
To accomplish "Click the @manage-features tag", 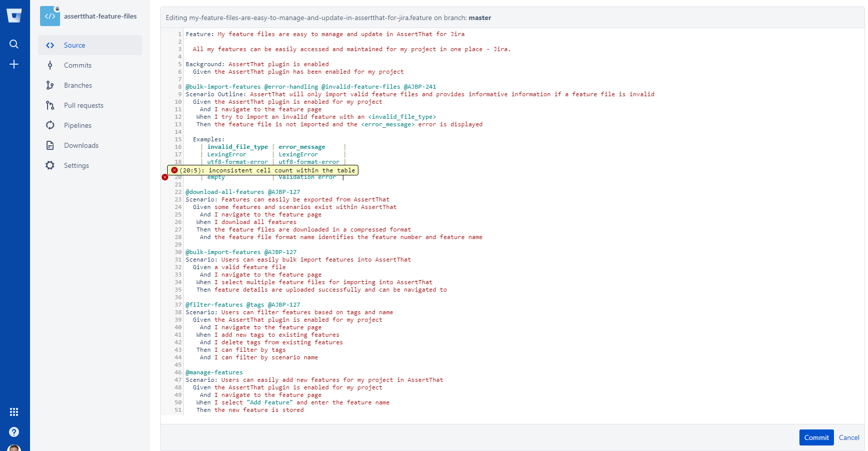I will coord(214,372).
